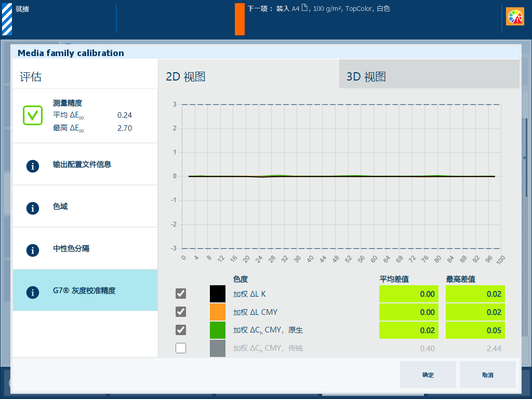The image size is (532, 399).
Task: Click the black swatch for ΔL K
Action: 218,294
